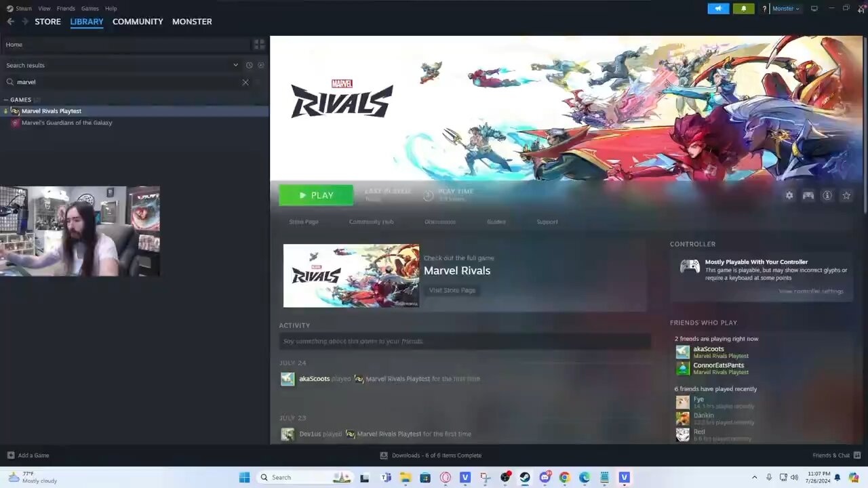Open Dev1us in the activity feed
Screen dimensions: 868x488
(x=310, y=434)
